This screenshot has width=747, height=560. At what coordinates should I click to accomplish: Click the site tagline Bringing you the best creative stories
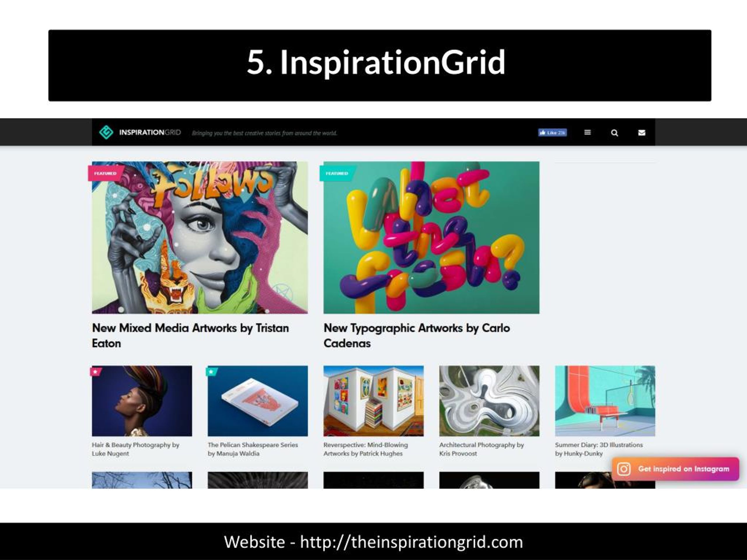pos(264,133)
